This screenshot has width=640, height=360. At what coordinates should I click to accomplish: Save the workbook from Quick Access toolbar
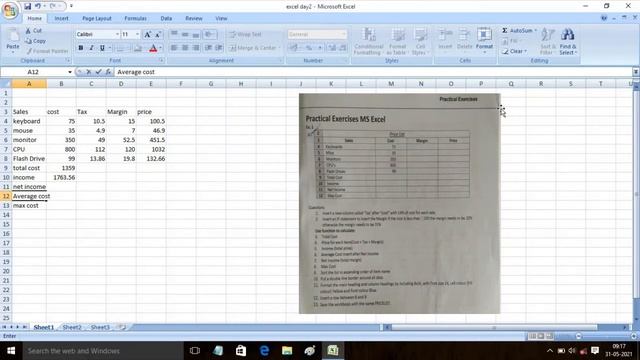27,6
